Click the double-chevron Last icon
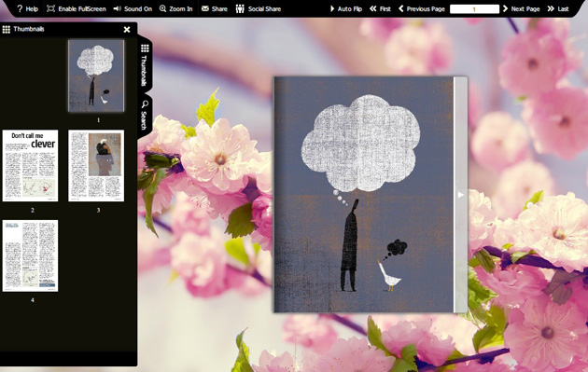This screenshot has height=372, width=588. click(x=551, y=8)
